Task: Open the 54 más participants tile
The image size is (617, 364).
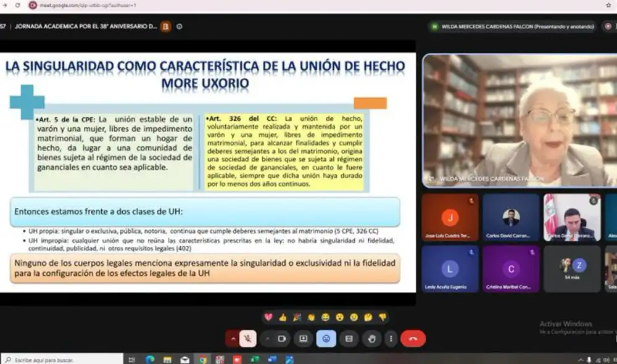Action: [572, 269]
